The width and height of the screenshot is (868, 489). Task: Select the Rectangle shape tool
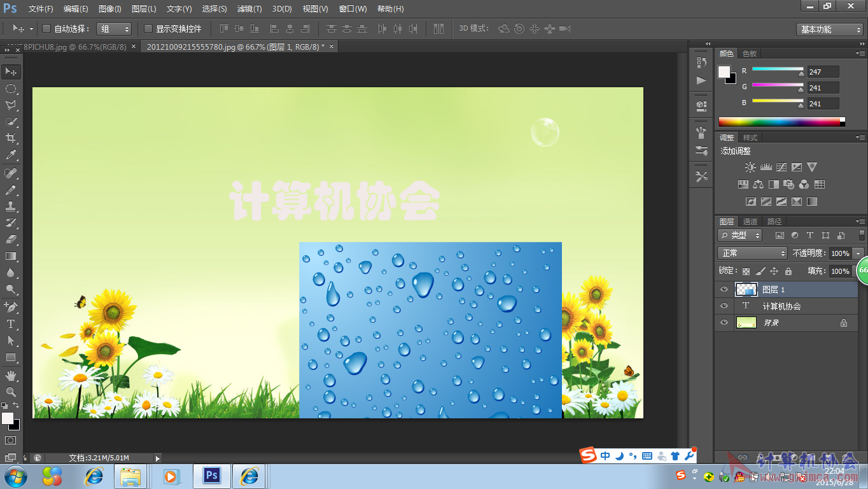coord(11,357)
